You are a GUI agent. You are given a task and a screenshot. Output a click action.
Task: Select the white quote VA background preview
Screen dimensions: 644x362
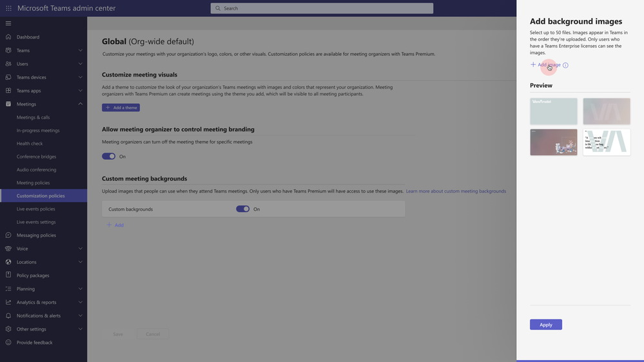(607, 142)
